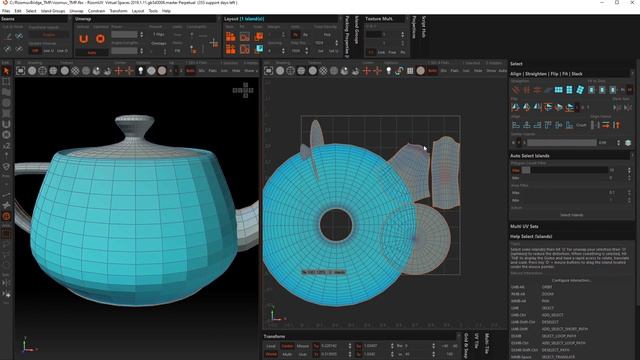This screenshot has width=640, height=360.
Task: Click the Optimize O icon in Unwrap panel
Action: click(100, 39)
